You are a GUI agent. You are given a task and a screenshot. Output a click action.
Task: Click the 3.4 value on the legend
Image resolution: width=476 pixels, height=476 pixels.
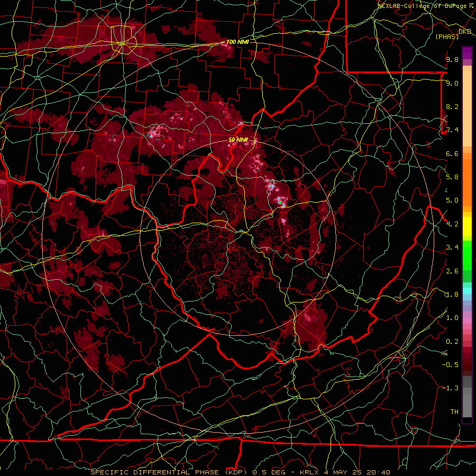click(x=452, y=248)
